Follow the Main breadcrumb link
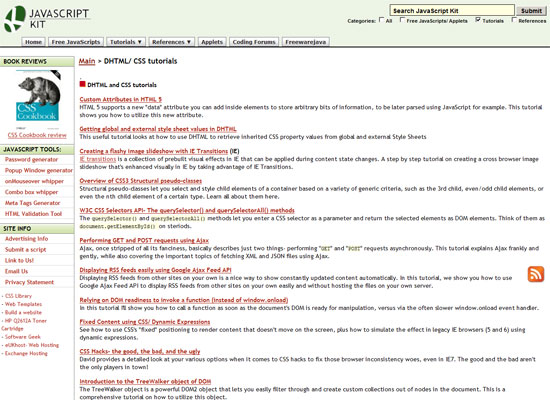This screenshot has width=550, height=400. (x=87, y=61)
